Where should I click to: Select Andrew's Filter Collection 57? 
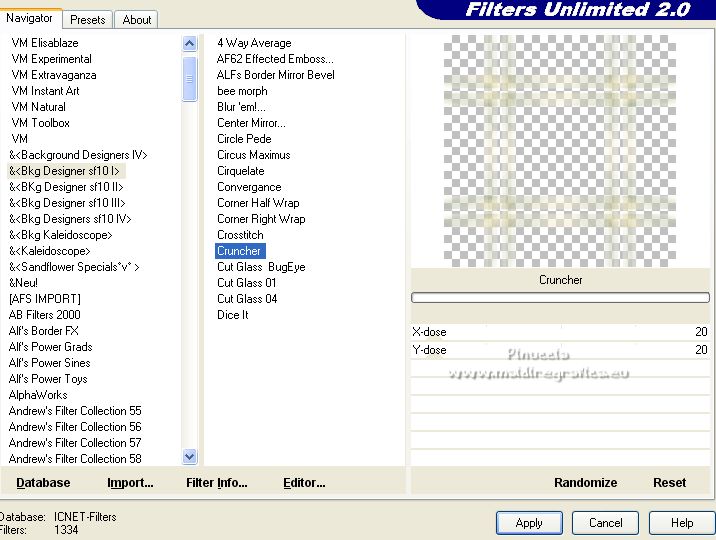pyautogui.click(x=75, y=442)
